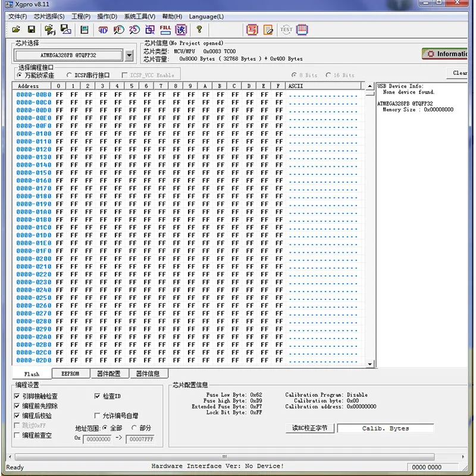
Task: Expand the ATMEGA328PB chip selection dropdown
Action: [130, 55]
